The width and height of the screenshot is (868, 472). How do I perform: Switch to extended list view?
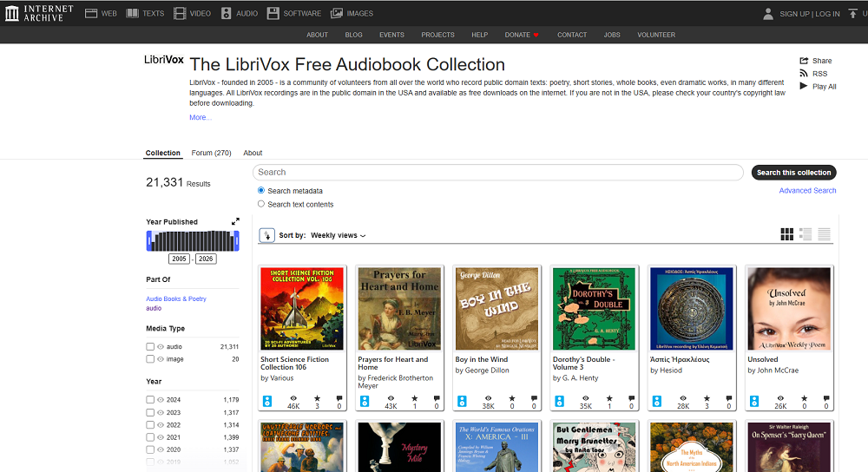(806, 234)
